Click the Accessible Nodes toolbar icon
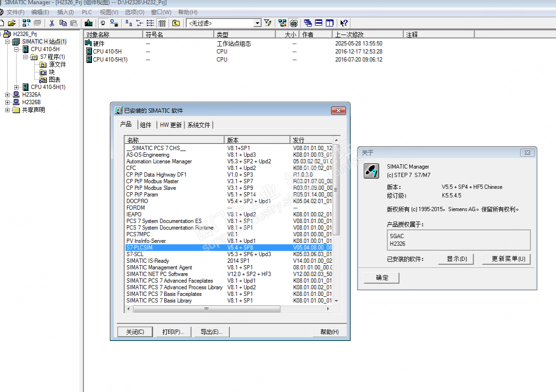This screenshot has height=392, width=556. 27,23
